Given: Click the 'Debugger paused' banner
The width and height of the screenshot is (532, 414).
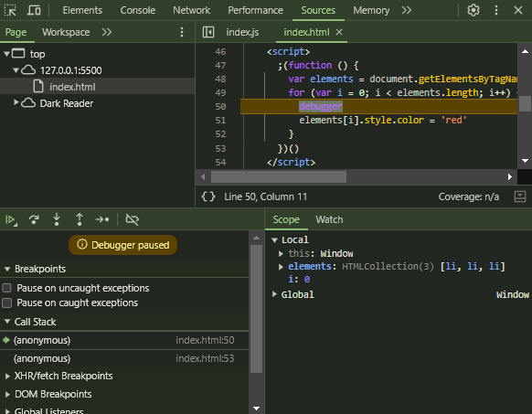Looking at the screenshot, I should click(122, 245).
